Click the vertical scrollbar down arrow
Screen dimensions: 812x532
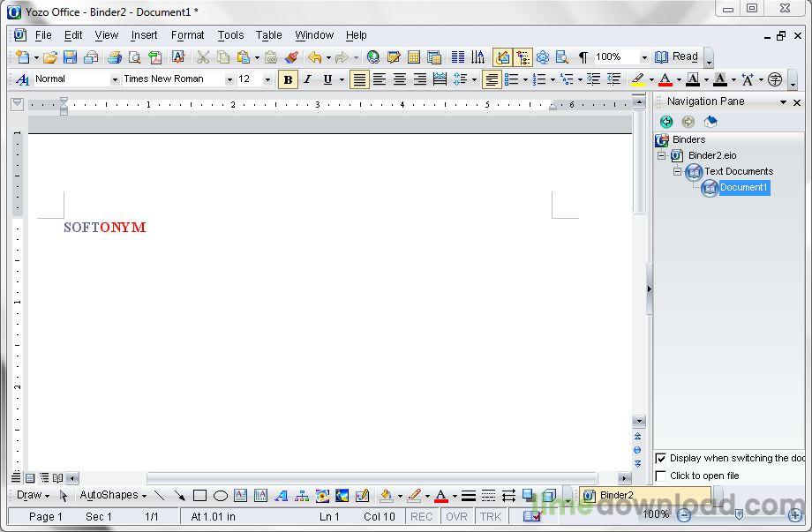638,421
